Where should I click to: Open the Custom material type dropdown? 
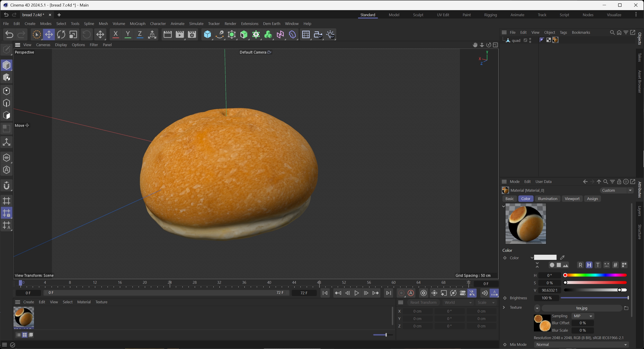click(617, 190)
